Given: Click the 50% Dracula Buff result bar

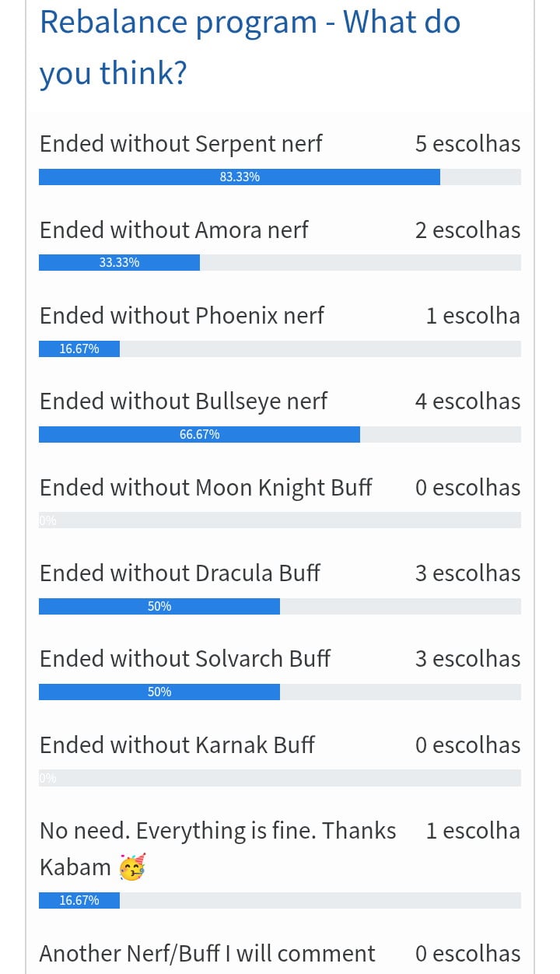Looking at the screenshot, I should 159,607.
